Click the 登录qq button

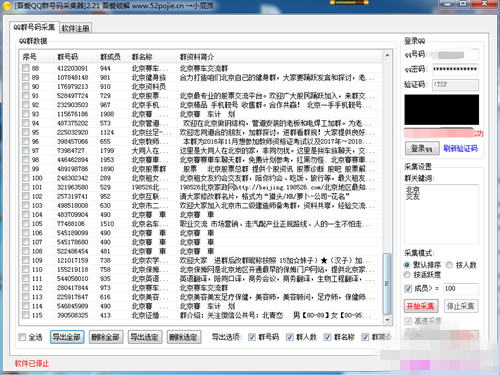coord(422,148)
